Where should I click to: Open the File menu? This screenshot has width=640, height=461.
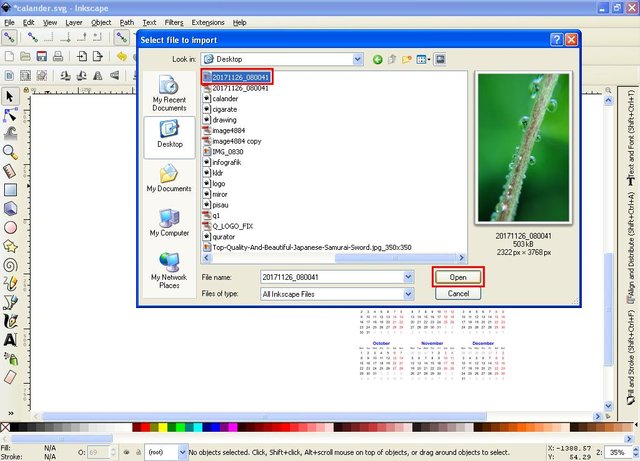pos(9,22)
